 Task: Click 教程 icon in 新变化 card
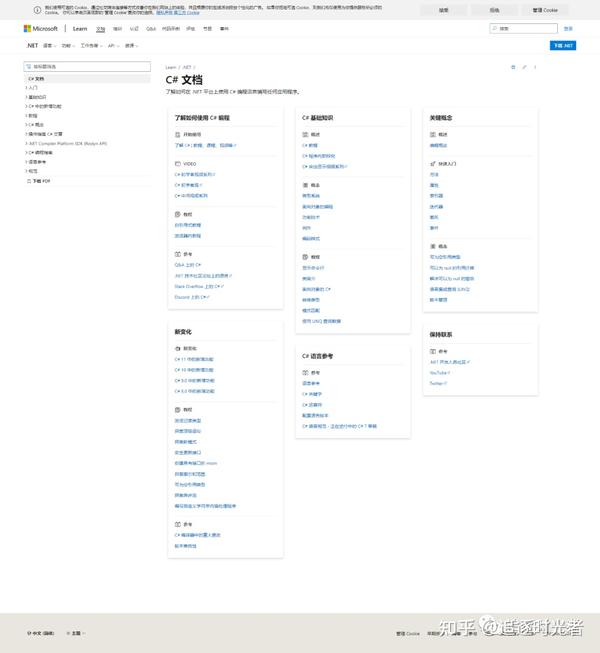(177, 410)
